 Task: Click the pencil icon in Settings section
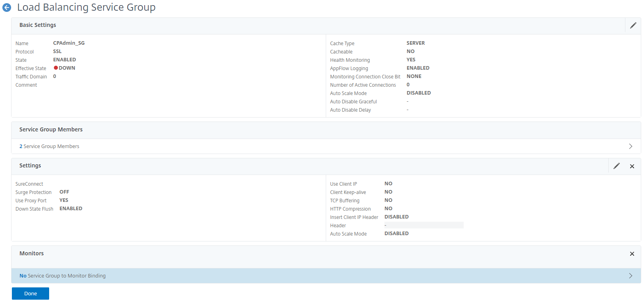click(x=616, y=166)
